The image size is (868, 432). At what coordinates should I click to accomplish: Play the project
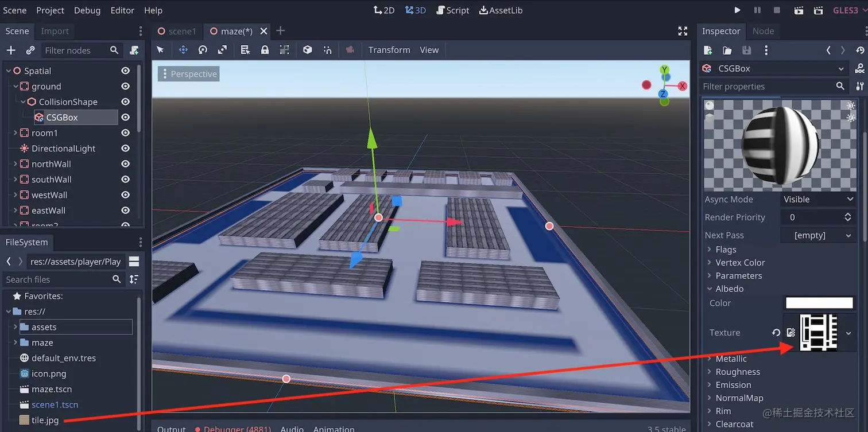click(738, 10)
